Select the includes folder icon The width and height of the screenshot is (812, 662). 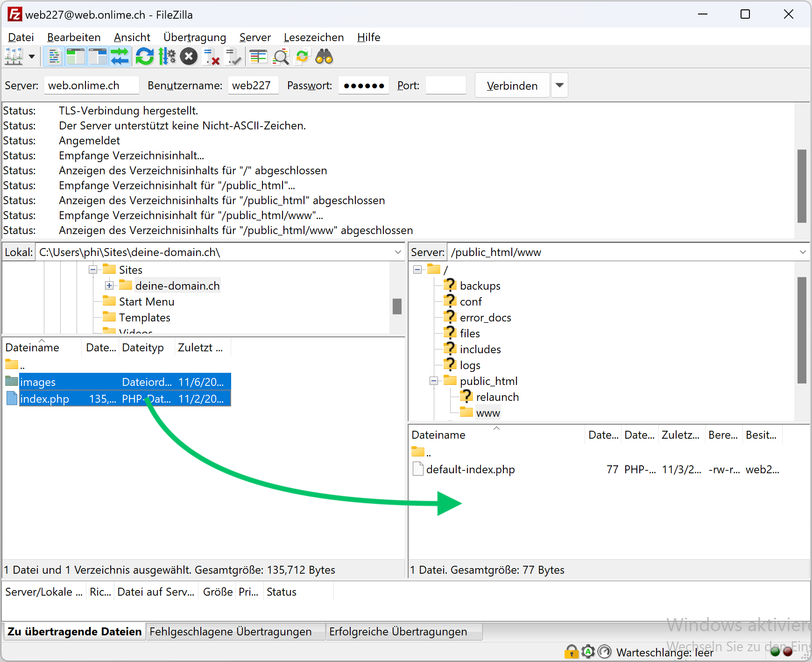450,349
